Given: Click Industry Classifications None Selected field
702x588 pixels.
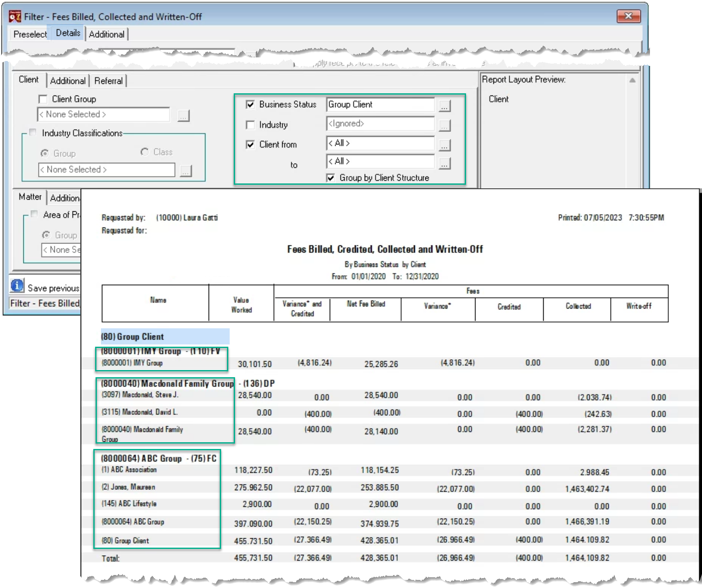Looking at the screenshot, I should click(107, 170).
